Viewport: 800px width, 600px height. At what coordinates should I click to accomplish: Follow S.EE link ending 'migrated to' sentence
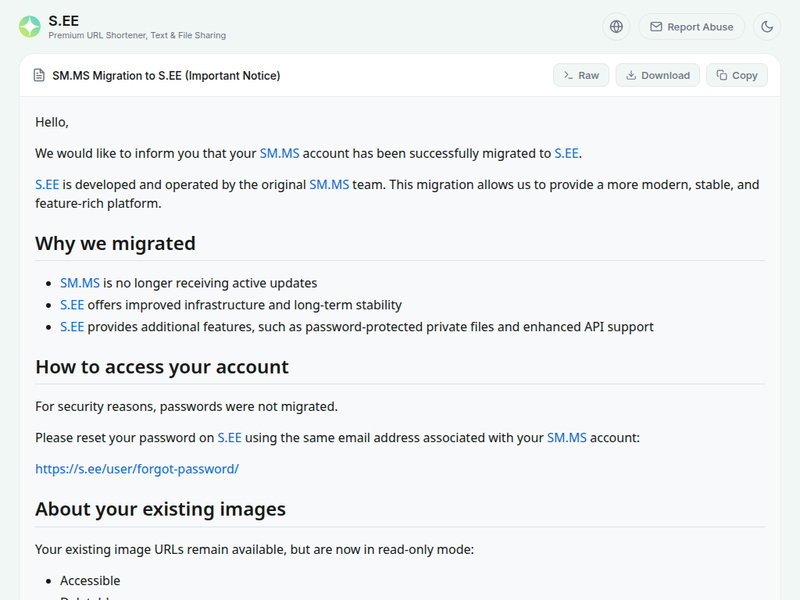coord(566,154)
